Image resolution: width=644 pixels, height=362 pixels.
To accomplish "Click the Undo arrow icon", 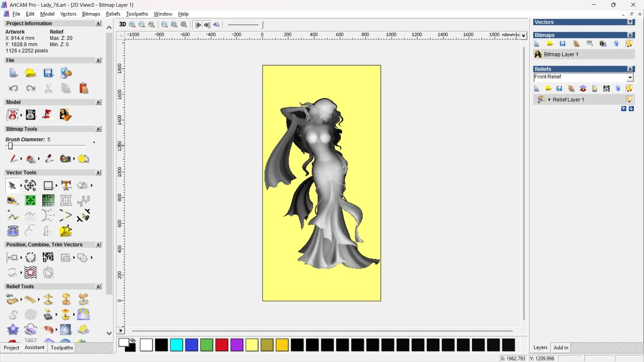I will 13,88.
